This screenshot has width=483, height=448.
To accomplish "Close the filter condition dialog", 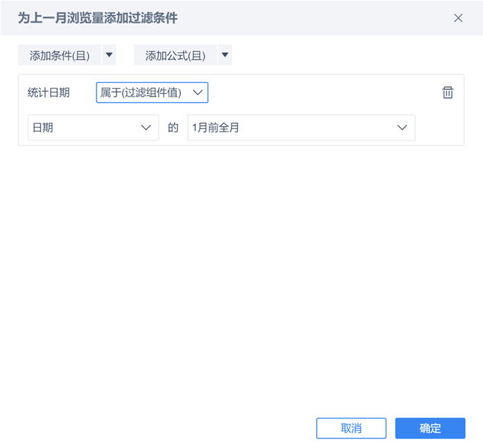I will pyautogui.click(x=458, y=18).
